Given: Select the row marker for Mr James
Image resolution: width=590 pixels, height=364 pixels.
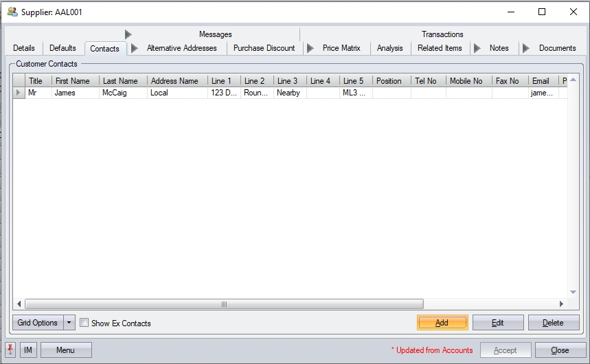Looking at the screenshot, I should click(x=19, y=93).
